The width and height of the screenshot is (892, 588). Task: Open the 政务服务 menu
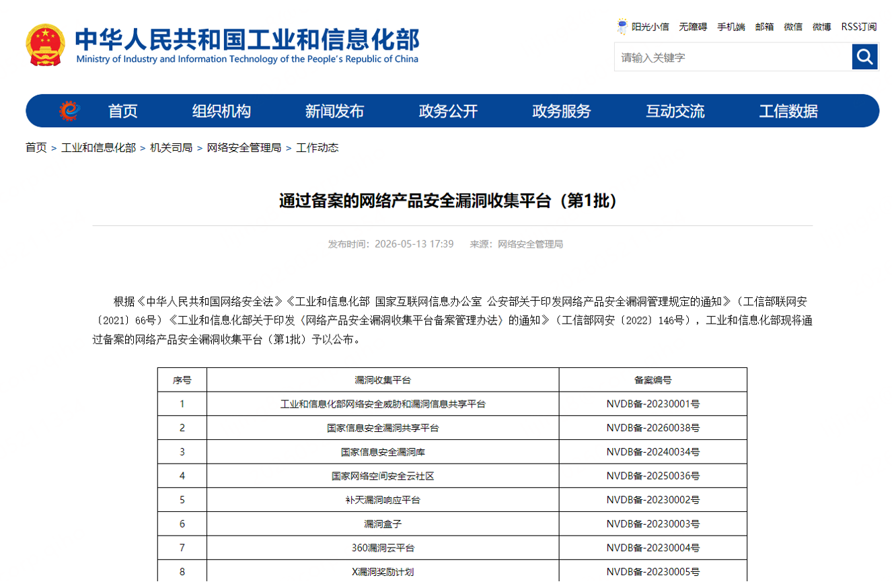click(x=562, y=111)
